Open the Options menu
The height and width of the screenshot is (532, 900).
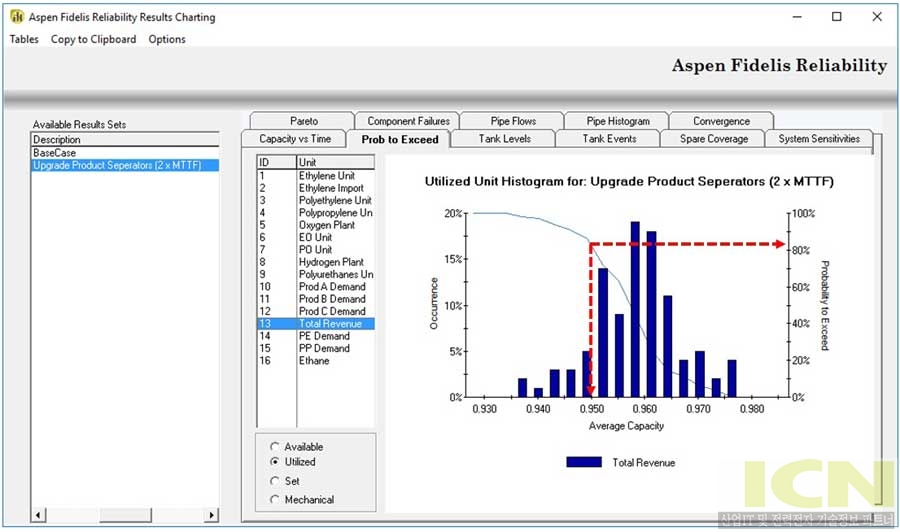point(167,39)
